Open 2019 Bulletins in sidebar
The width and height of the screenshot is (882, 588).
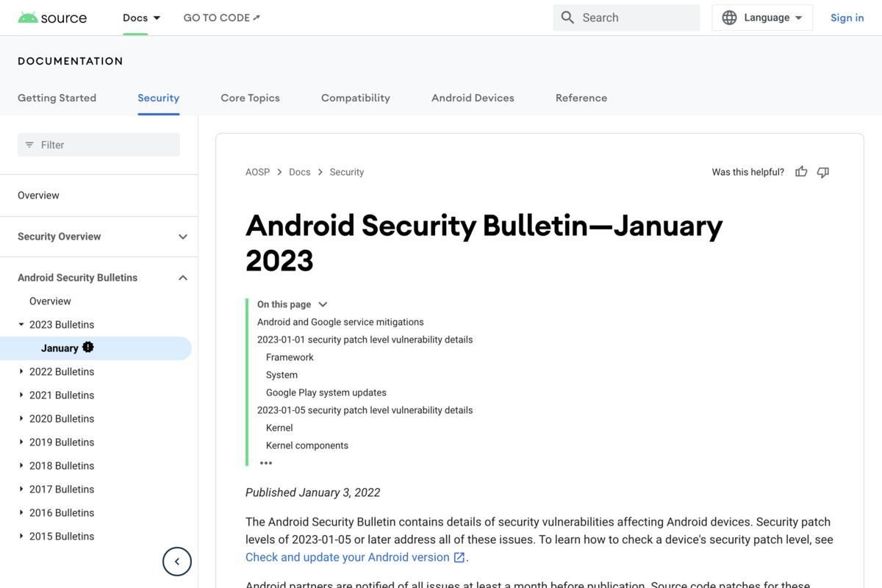click(x=62, y=442)
